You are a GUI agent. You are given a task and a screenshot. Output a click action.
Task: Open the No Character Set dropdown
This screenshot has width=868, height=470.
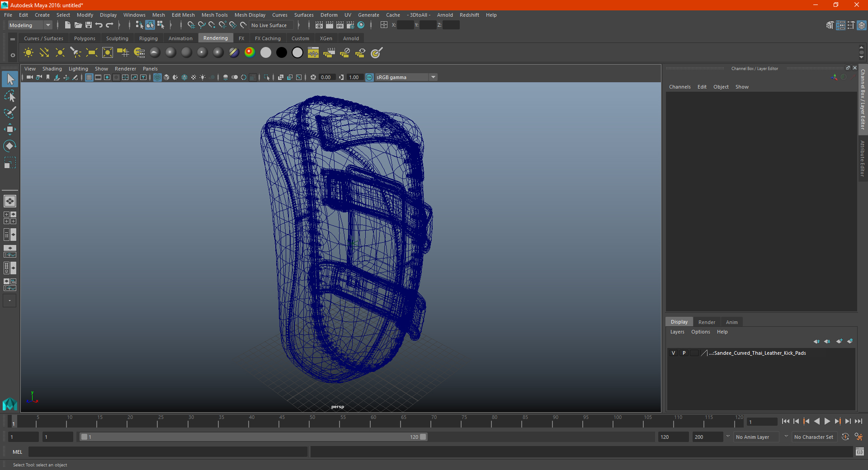[x=814, y=437]
